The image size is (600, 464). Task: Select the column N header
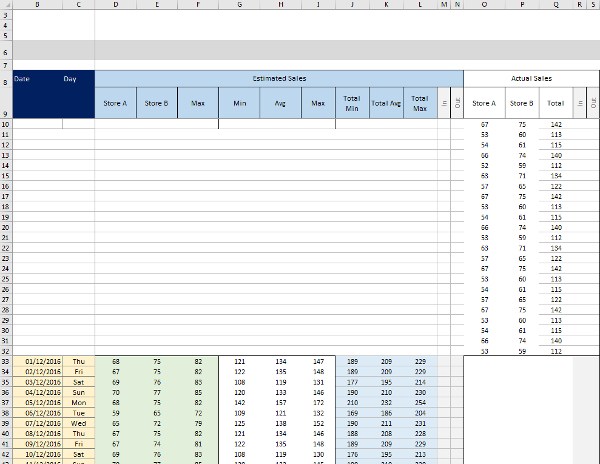pos(457,5)
